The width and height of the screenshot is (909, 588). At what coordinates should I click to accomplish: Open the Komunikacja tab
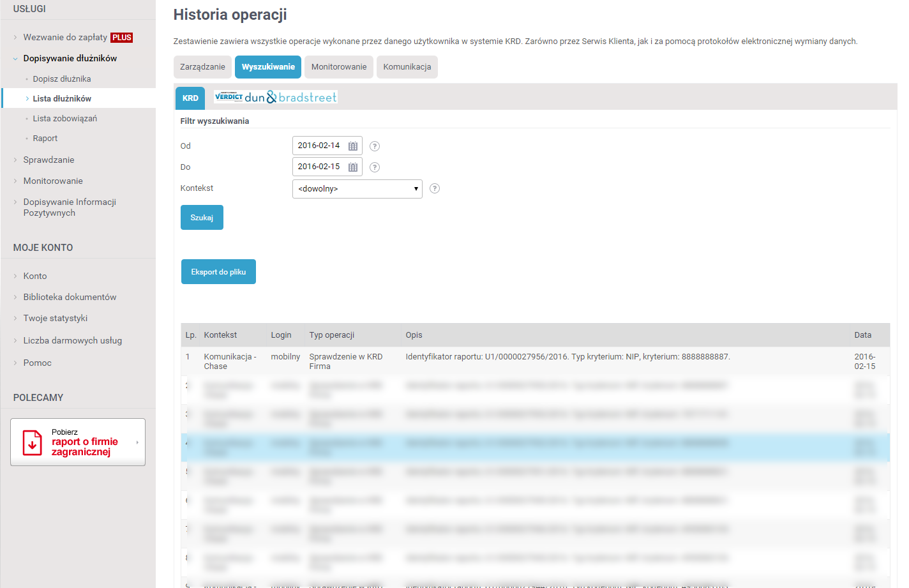[x=407, y=67]
